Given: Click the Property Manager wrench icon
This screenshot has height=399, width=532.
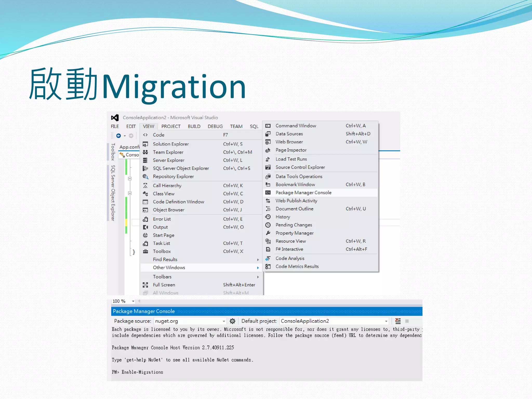Looking at the screenshot, I should pos(268,233).
